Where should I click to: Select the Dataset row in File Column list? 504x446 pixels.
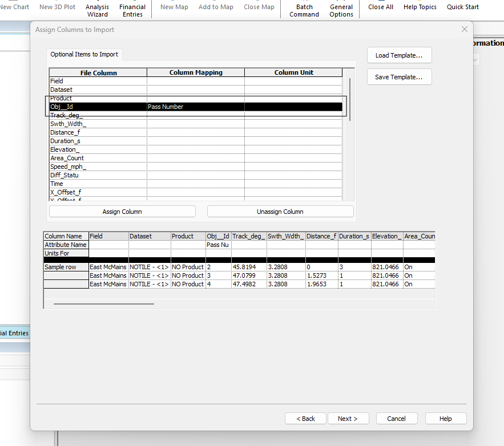pos(196,90)
